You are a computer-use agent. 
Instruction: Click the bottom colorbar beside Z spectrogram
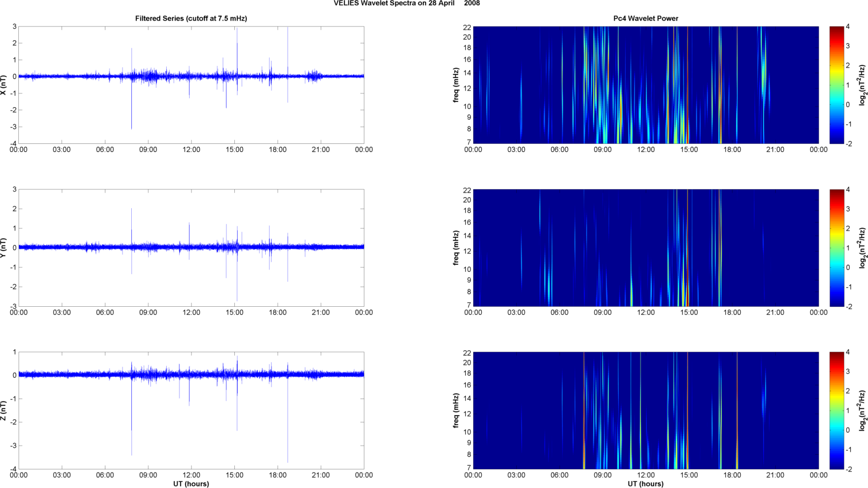pos(836,411)
